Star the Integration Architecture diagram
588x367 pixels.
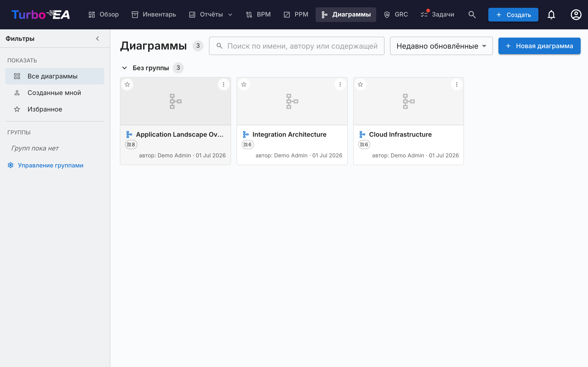[x=244, y=84]
